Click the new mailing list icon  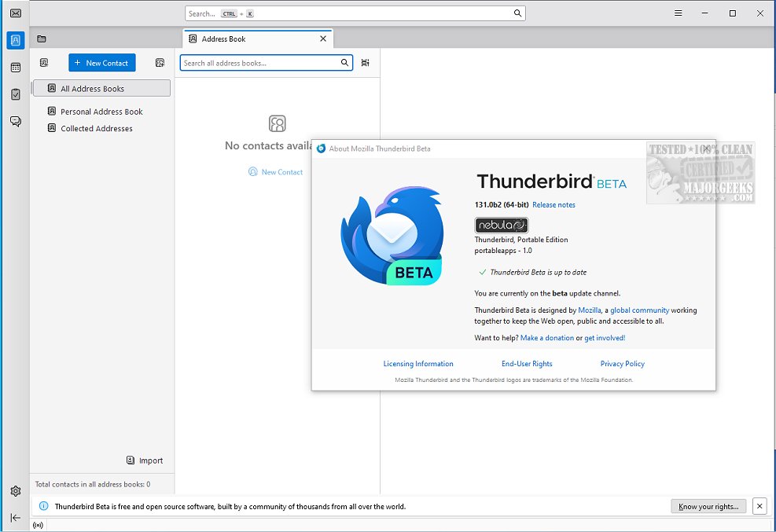coord(160,63)
